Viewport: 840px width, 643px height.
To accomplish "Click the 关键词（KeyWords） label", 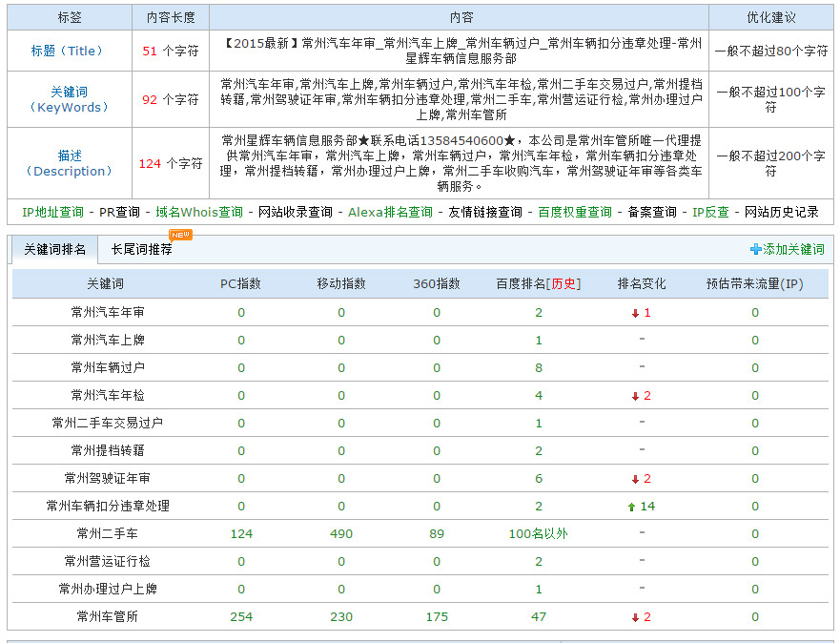I will point(69,99).
